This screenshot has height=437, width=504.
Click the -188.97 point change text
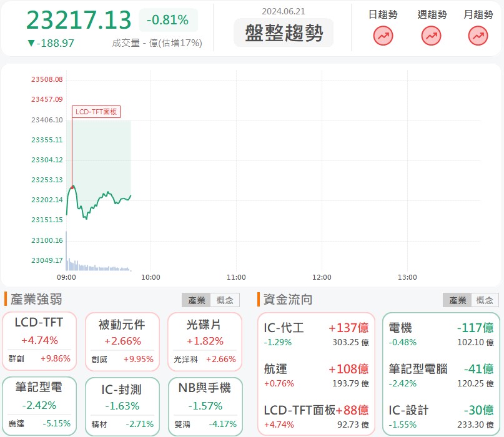coord(51,43)
